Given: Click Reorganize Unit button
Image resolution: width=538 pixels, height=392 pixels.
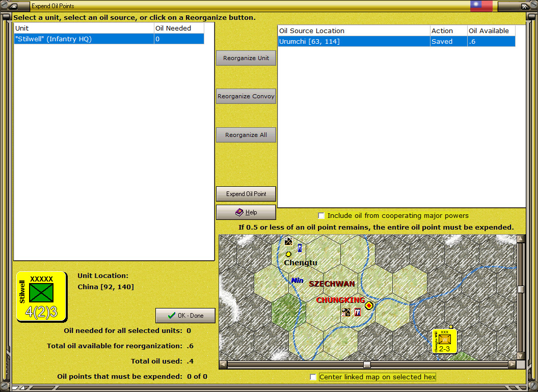Looking at the screenshot, I should point(246,58).
